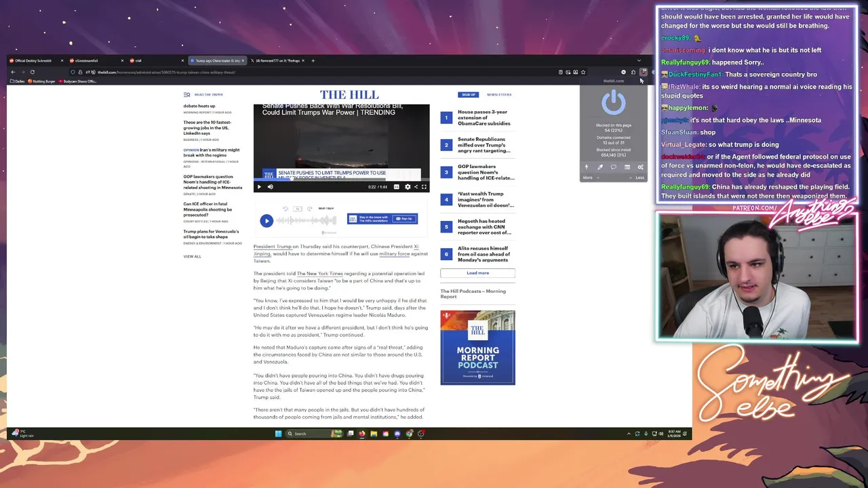
Task: Select the uBlock element picker eyedropper
Action: coord(599,167)
